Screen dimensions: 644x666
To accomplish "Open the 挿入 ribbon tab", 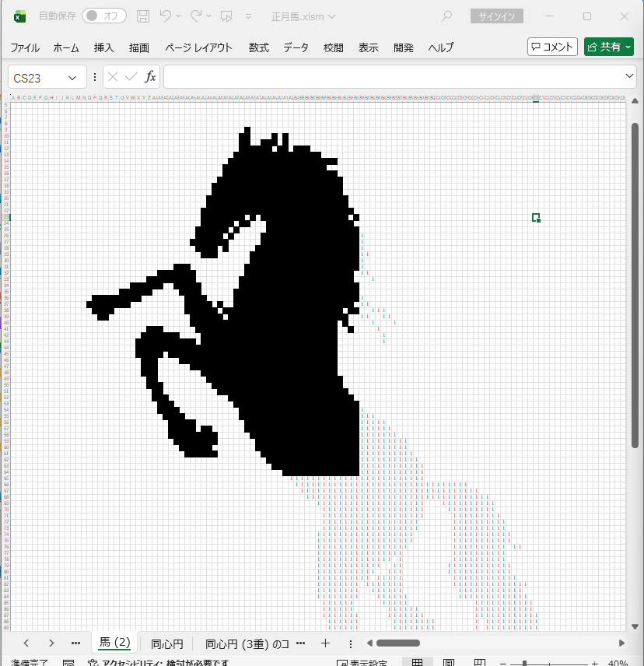I will (104, 47).
